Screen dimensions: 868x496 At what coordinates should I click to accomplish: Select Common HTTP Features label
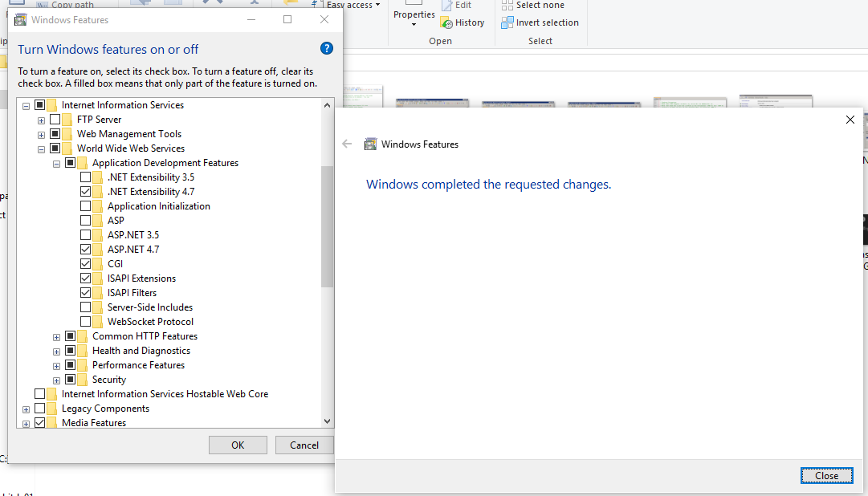pyautogui.click(x=145, y=336)
